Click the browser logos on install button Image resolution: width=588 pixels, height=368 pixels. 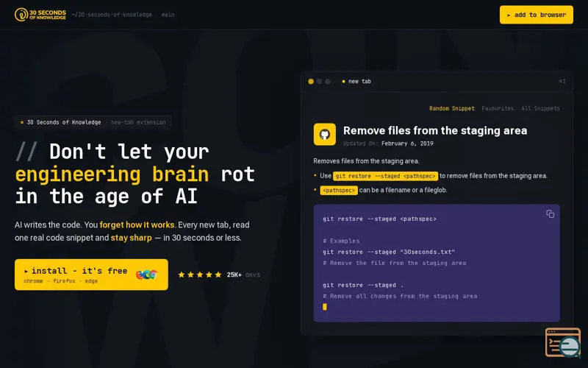(x=146, y=275)
